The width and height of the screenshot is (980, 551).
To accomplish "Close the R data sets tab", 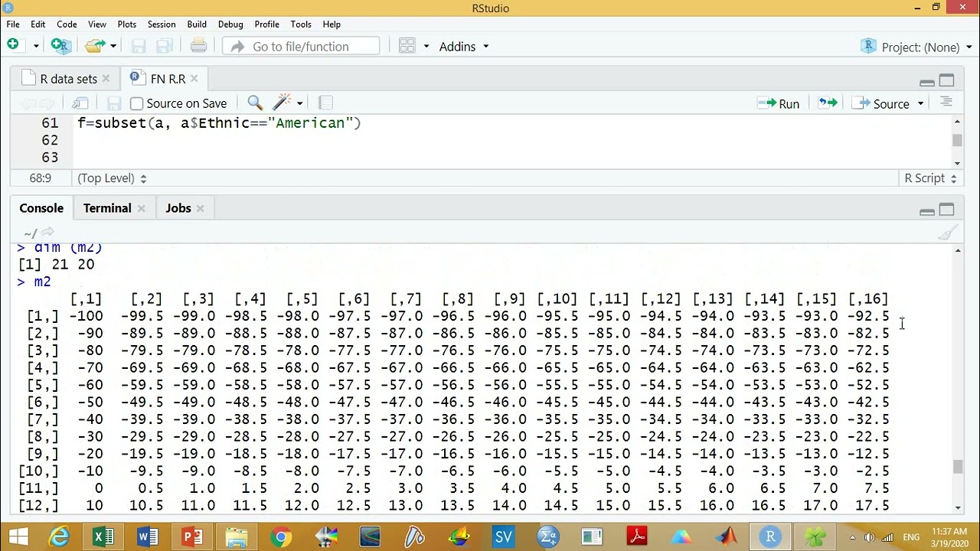I will tap(106, 79).
